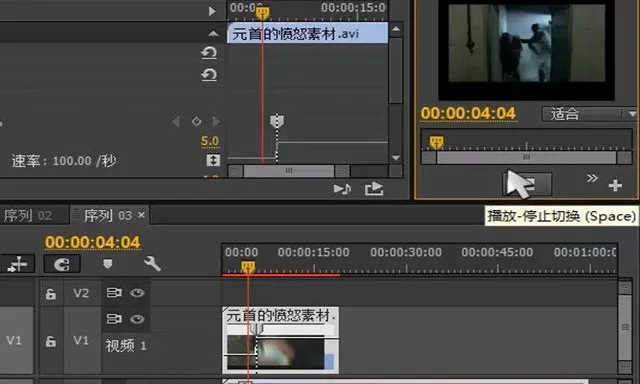
Task: Click timeline vertical scrollbar
Action: click(x=625, y=327)
